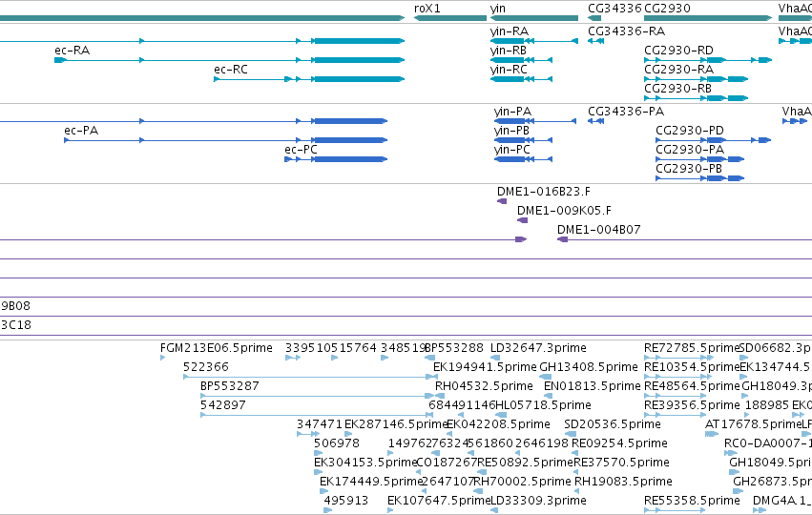The image size is (812, 515).
Task: Select the RE39356.5prime EST label
Action: coord(692,405)
